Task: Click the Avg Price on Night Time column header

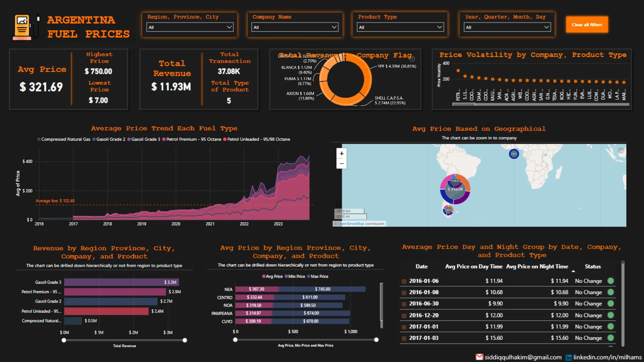Action: (537, 266)
